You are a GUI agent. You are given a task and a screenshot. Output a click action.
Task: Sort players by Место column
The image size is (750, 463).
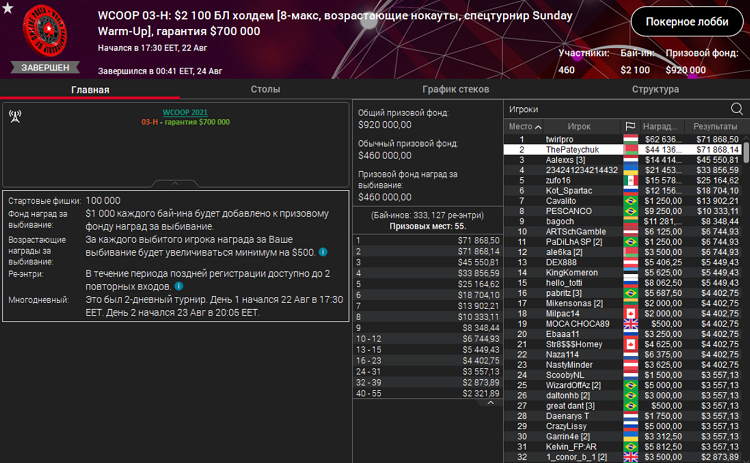(x=522, y=127)
